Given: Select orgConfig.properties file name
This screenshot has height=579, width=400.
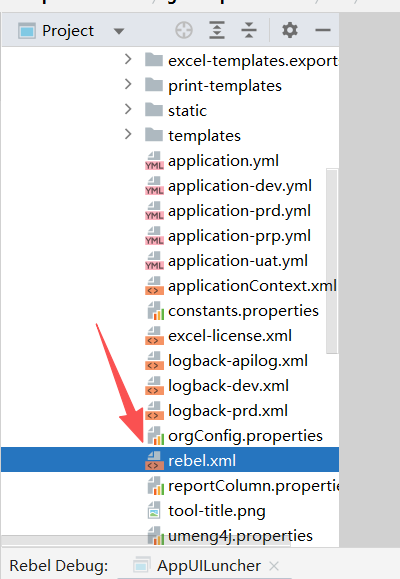Looking at the screenshot, I should pyautogui.click(x=245, y=436).
